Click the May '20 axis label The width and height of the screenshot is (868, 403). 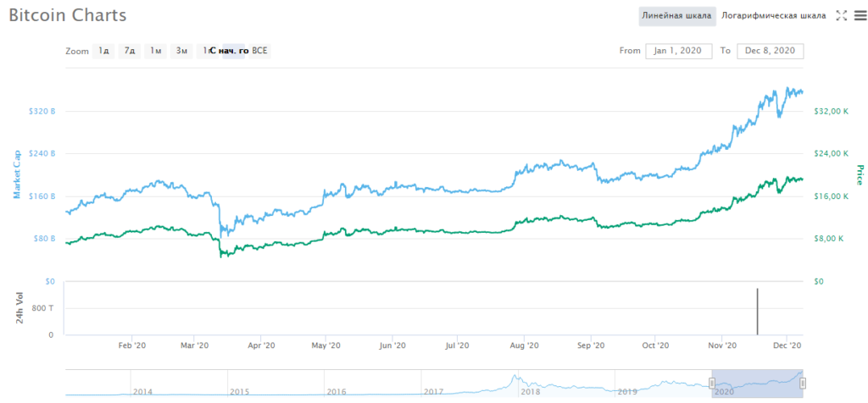coord(326,345)
